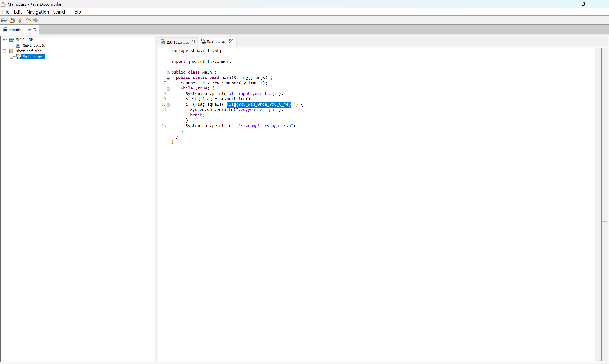Screen dimensions: 609x364
Task: Collapse the show.ctf.ybb tree node
Action: (x=4, y=51)
